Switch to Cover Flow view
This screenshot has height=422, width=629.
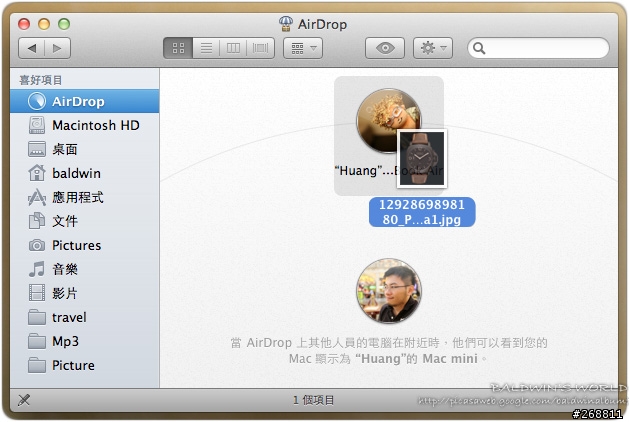pyautogui.click(x=260, y=49)
